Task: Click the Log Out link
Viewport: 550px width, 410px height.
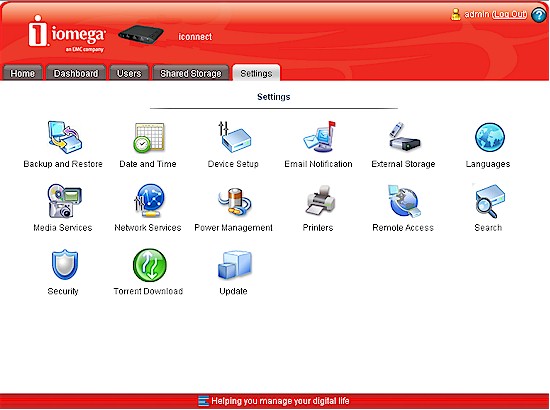Action: coord(510,14)
